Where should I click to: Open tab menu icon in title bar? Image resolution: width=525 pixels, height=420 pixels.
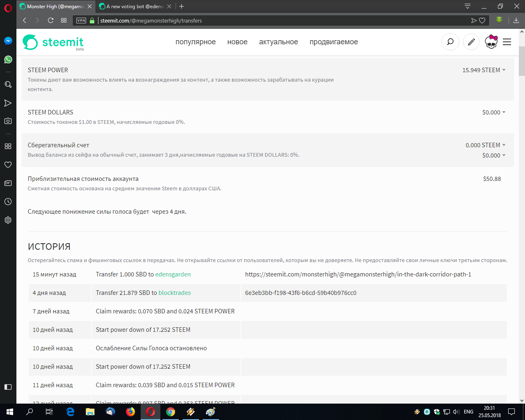pos(468,6)
